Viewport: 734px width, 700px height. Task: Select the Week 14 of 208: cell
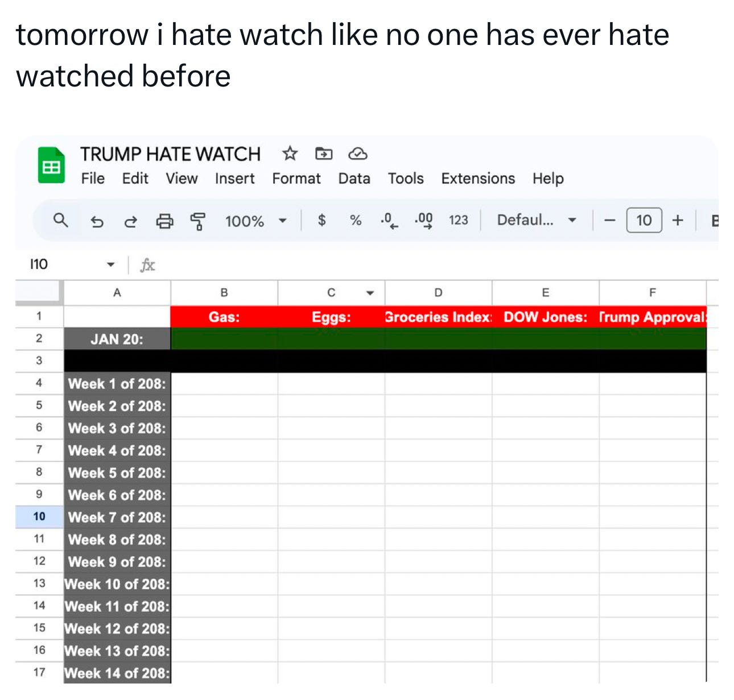tap(117, 673)
